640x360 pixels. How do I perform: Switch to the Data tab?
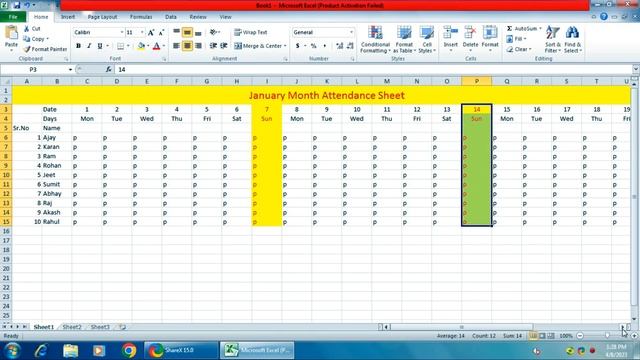(x=171, y=17)
